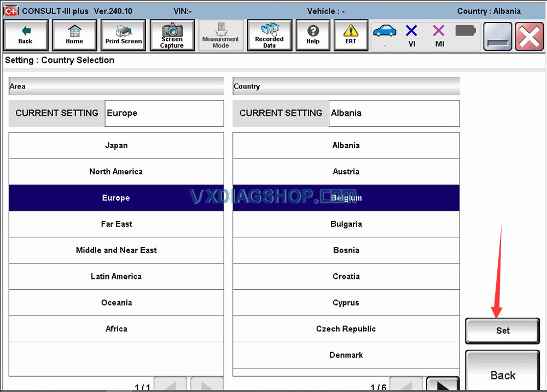Open the Print Screen tool
This screenshot has width=547, height=392.
(x=123, y=35)
